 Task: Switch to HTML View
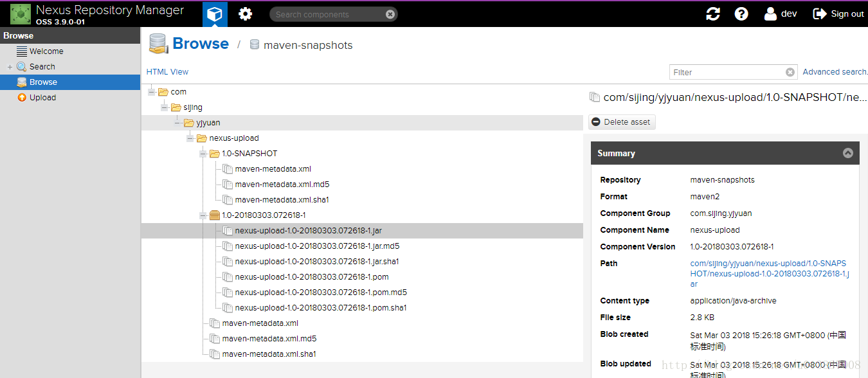pyautogui.click(x=167, y=71)
